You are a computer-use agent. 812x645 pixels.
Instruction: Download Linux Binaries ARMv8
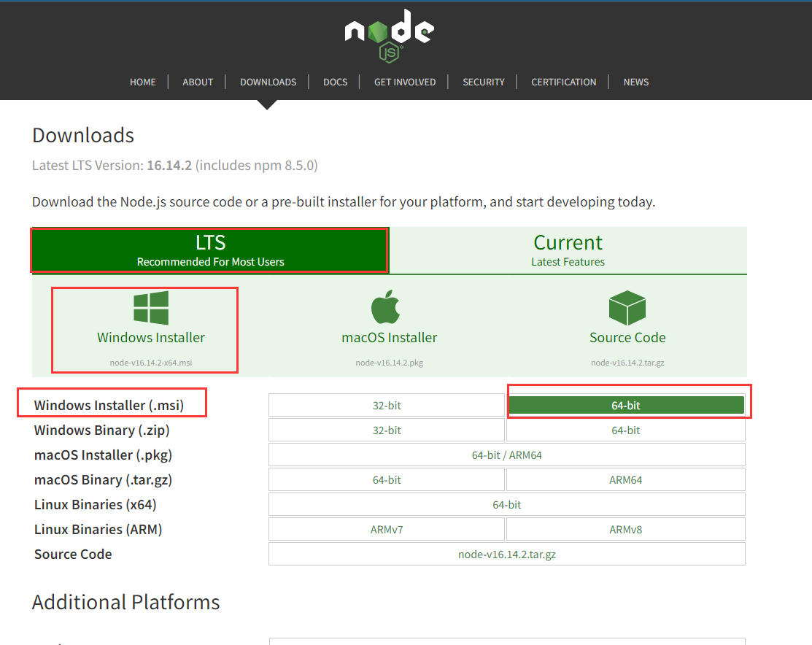tap(625, 530)
